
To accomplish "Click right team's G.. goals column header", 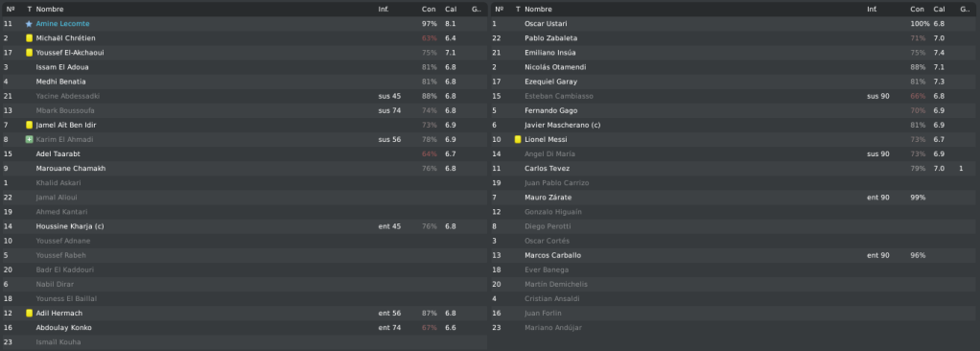I will [x=965, y=9].
